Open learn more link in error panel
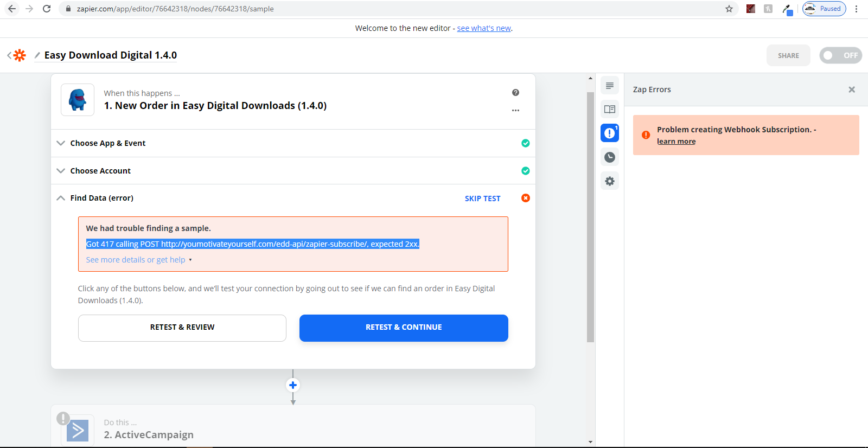The height and width of the screenshot is (448, 868). 676,142
